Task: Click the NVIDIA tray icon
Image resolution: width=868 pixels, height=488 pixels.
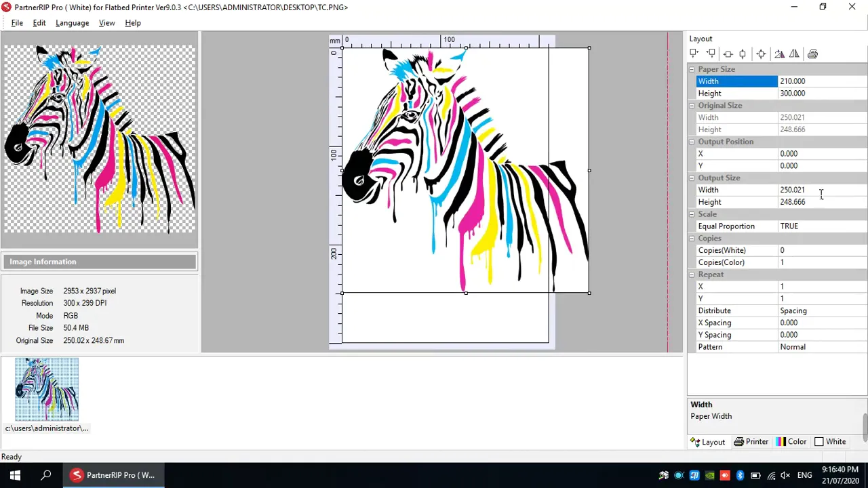Action: 710,475
